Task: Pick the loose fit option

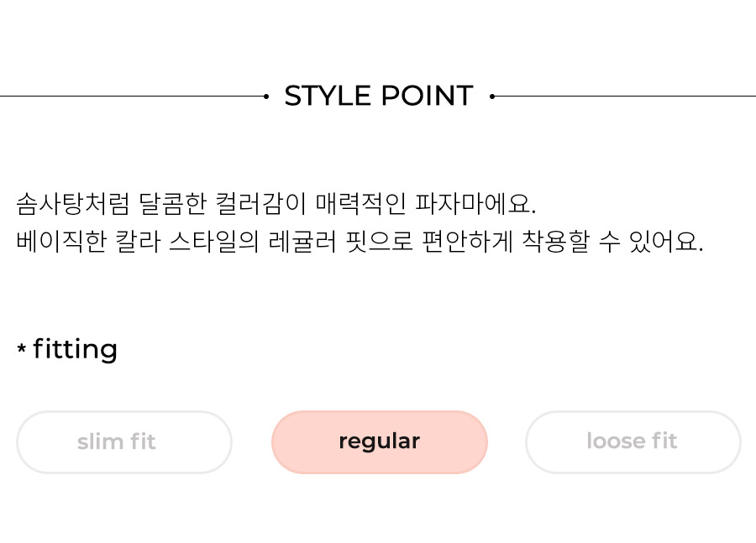Action: point(633,441)
